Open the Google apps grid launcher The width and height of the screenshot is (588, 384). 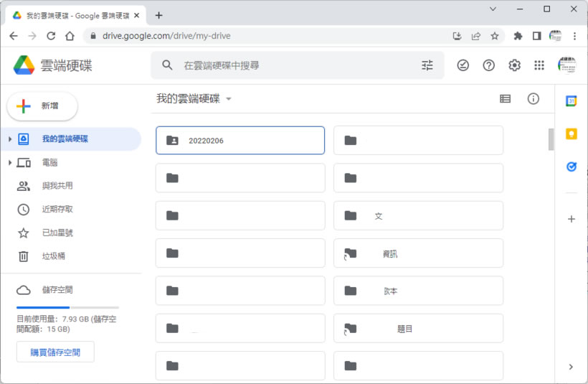(x=539, y=65)
